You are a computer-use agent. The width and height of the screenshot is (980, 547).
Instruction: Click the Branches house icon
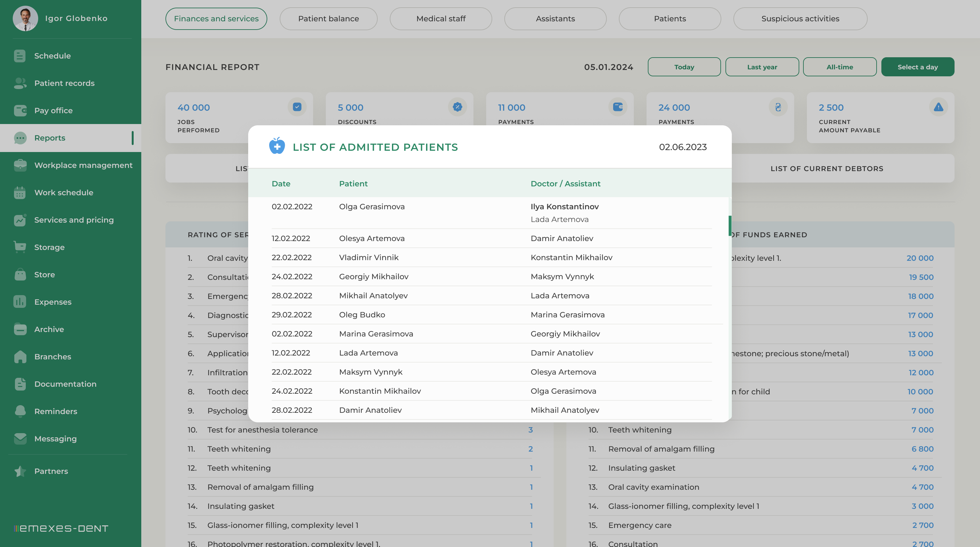(20, 357)
